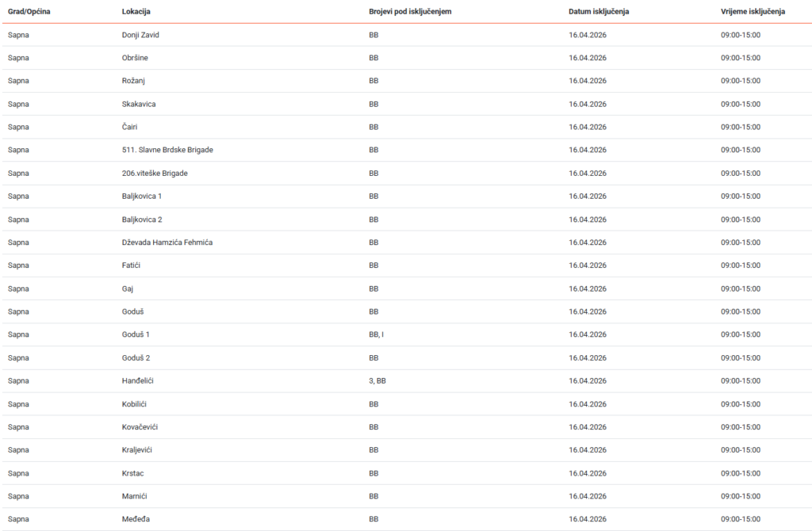Select the Obršine location cell
812x531 pixels.
pyautogui.click(x=135, y=58)
